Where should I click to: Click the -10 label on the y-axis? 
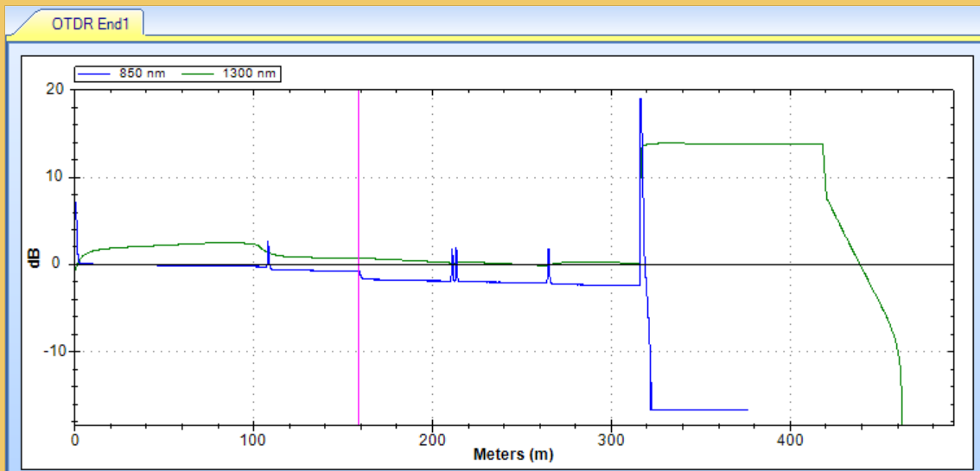pos(51,352)
